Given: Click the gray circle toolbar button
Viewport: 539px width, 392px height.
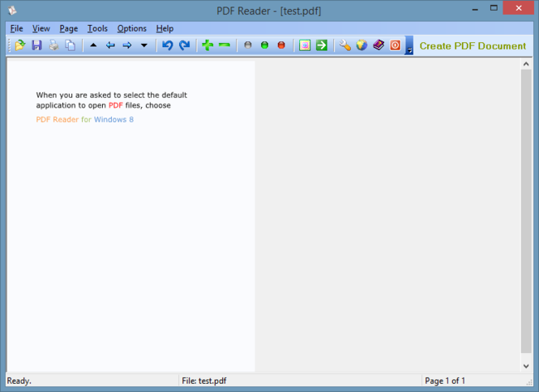Looking at the screenshot, I should tap(247, 45).
